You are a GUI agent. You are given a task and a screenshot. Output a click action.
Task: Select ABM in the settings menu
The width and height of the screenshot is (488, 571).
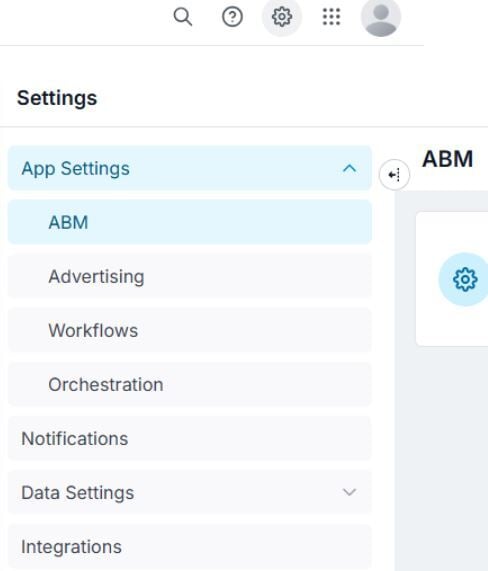(x=190, y=222)
